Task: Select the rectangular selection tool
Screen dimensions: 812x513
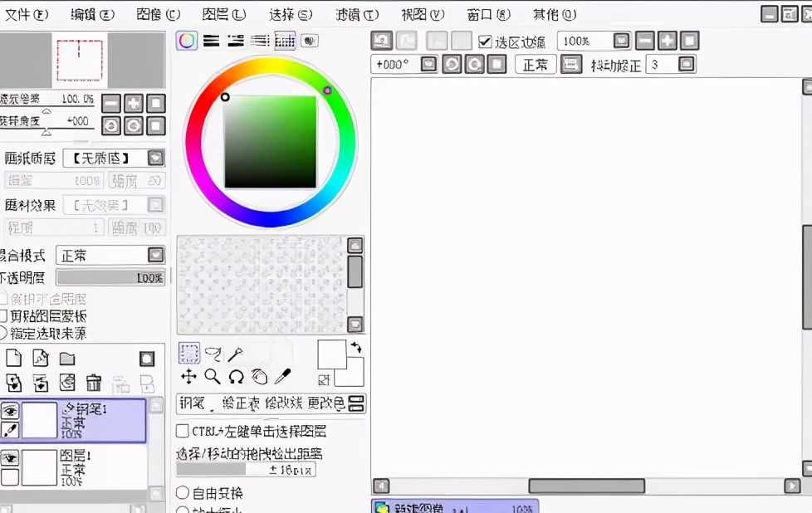Action: coord(189,354)
